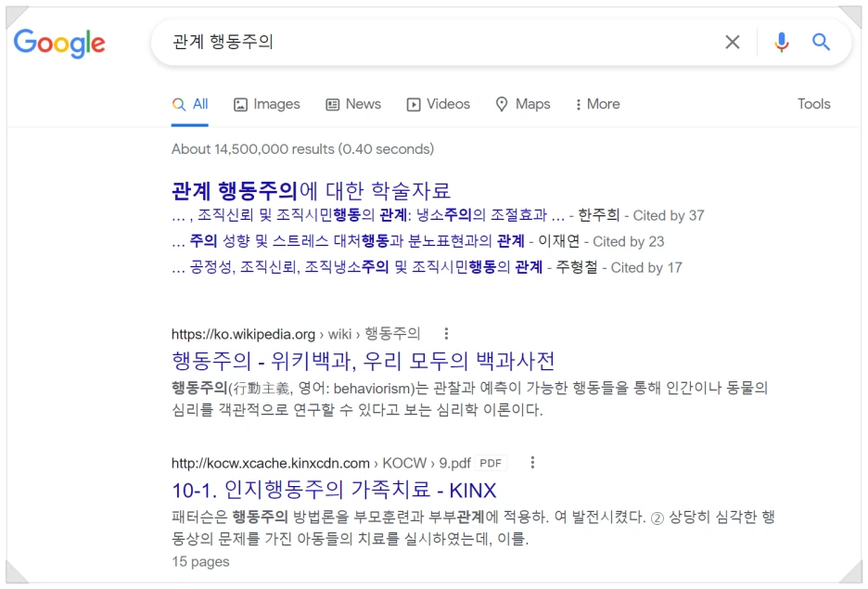Switch to the All results tab
This screenshot has height=589, width=868.
pyautogui.click(x=190, y=104)
